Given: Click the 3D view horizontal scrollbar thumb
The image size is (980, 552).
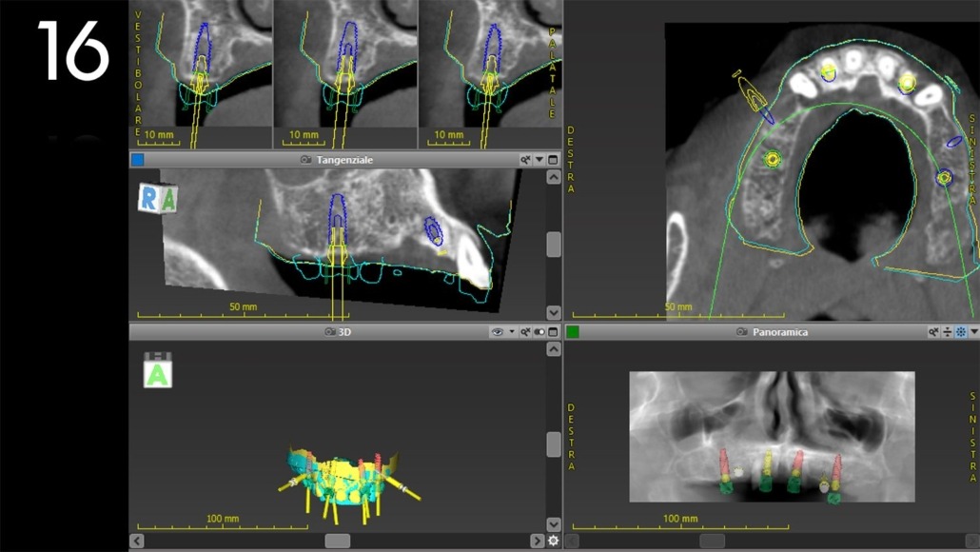Looking at the screenshot, I should [338, 541].
